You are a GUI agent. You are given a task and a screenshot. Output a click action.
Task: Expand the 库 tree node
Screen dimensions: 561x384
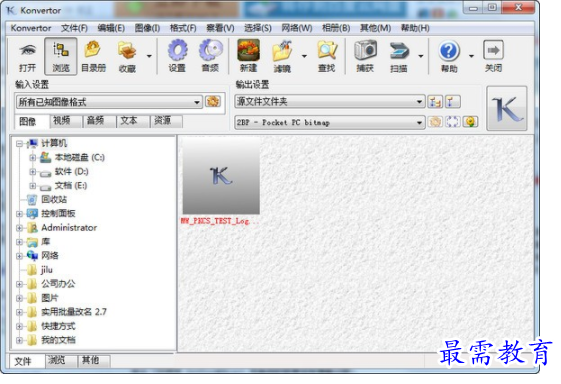19,242
